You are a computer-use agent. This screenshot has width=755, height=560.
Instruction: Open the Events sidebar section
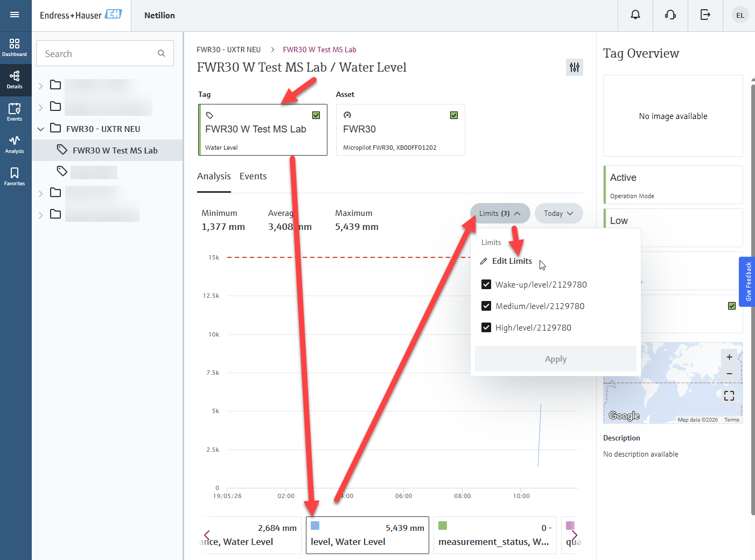tap(15, 112)
